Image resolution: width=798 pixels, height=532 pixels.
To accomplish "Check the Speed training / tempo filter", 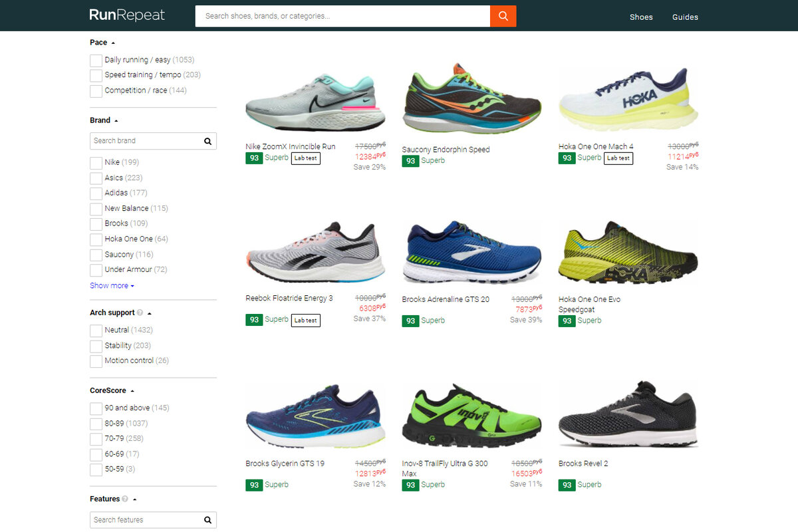I will click(x=96, y=76).
